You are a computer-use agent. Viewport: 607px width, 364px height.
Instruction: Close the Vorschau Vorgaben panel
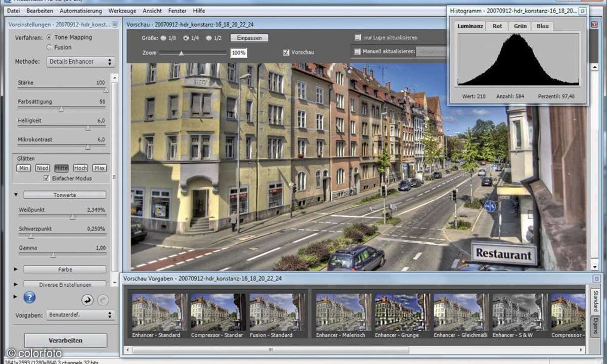pos(597,279)
